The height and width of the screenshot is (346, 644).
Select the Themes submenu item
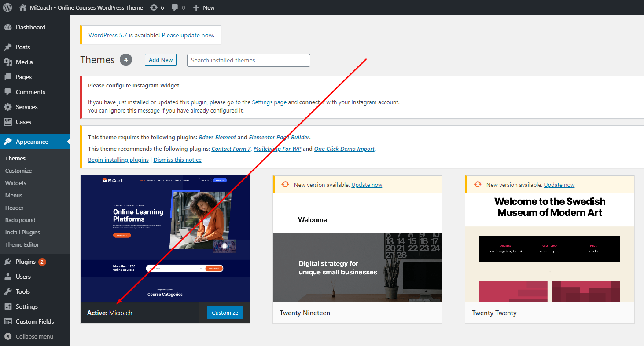[15, 158]
